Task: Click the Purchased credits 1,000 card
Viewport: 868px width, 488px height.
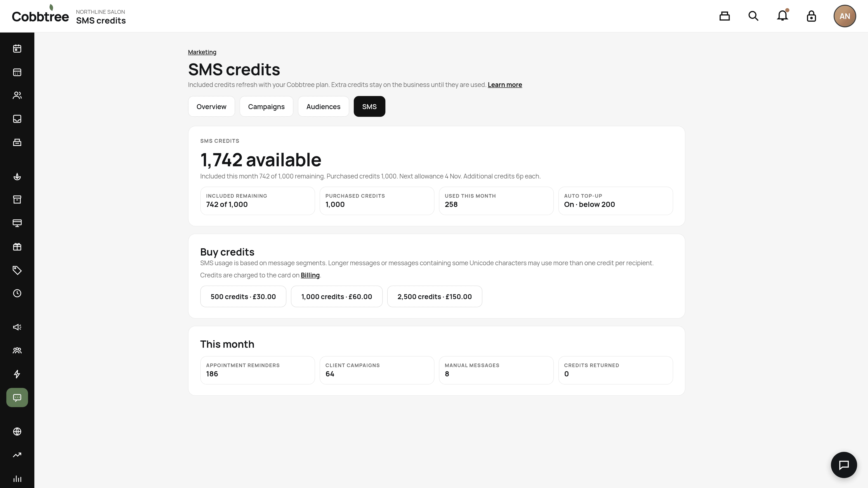Action: pos(377,201)
